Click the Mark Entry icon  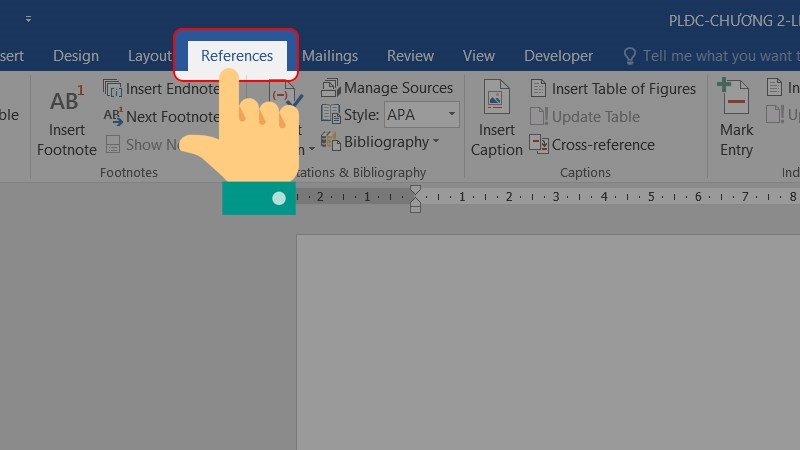735,100
